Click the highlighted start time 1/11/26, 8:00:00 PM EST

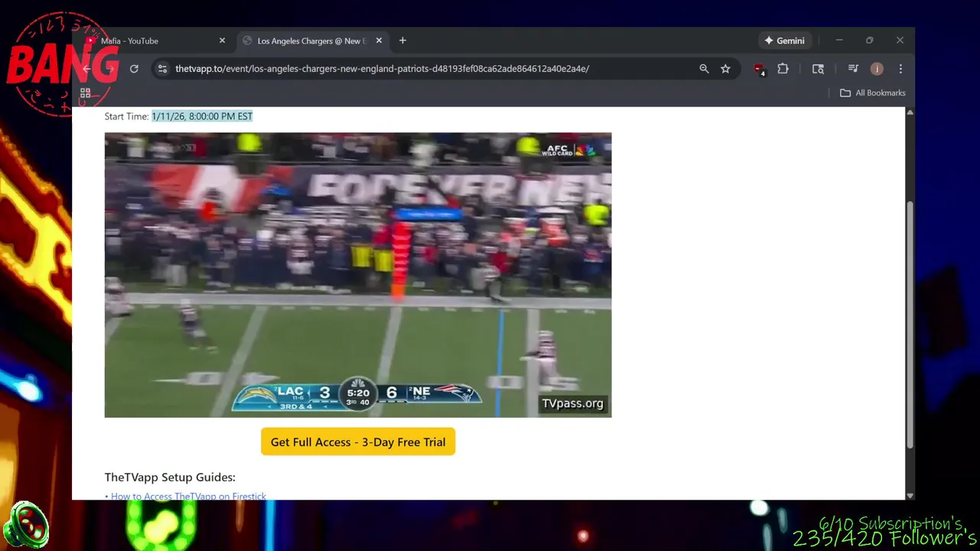coord(202,116)
